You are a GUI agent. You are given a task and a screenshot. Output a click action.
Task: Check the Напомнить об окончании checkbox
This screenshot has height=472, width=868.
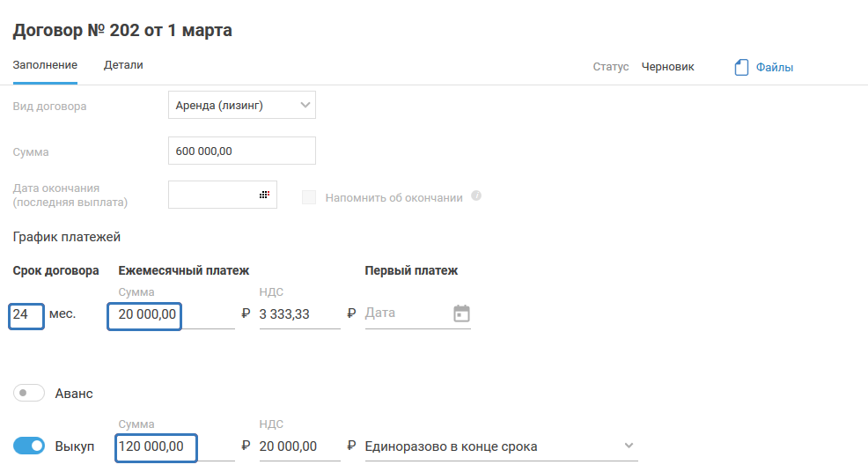coord(309,197)
